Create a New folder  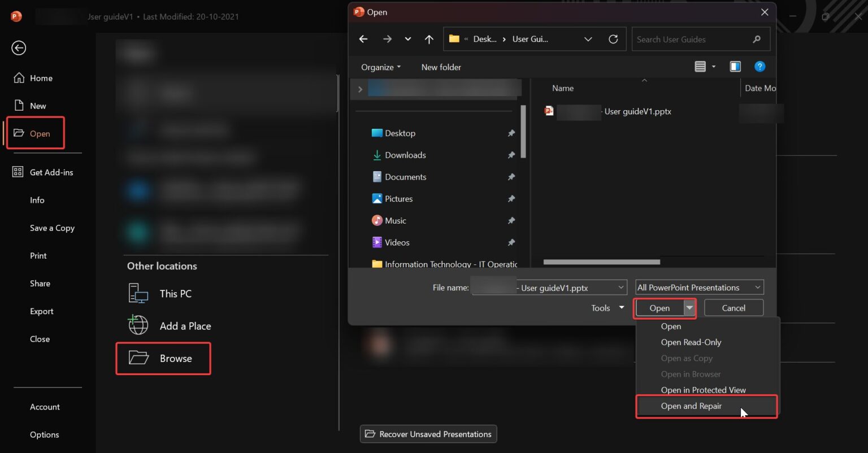point(441,67)
